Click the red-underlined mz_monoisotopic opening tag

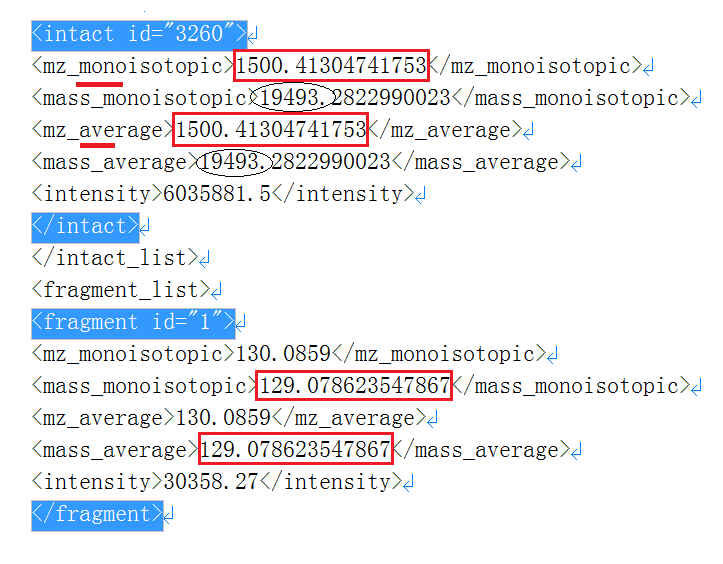(x=131, y=67)
